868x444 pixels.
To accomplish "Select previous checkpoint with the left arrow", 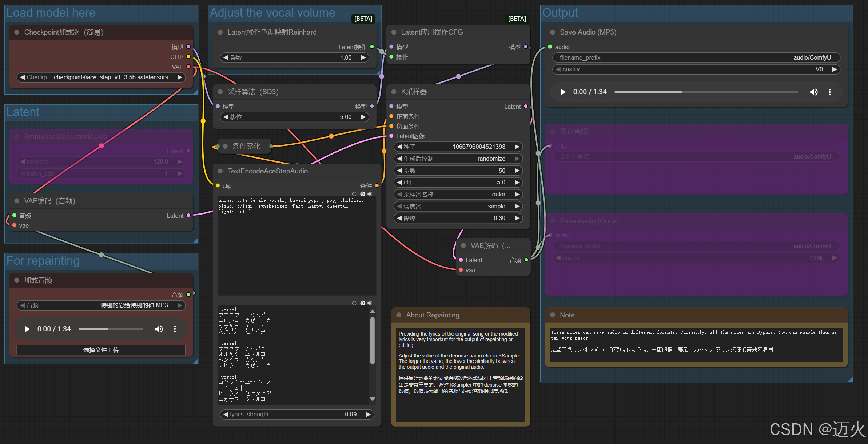I will (23, 77).
